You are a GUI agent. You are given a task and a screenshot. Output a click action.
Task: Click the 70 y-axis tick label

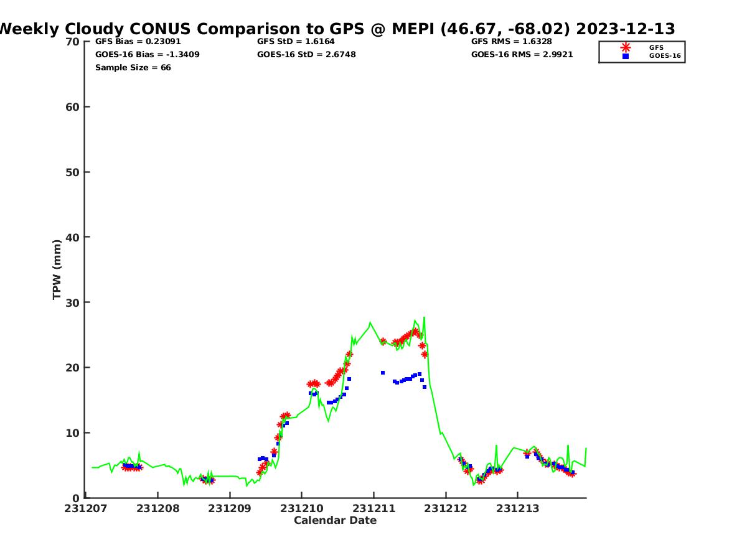(x=72, y=42)
